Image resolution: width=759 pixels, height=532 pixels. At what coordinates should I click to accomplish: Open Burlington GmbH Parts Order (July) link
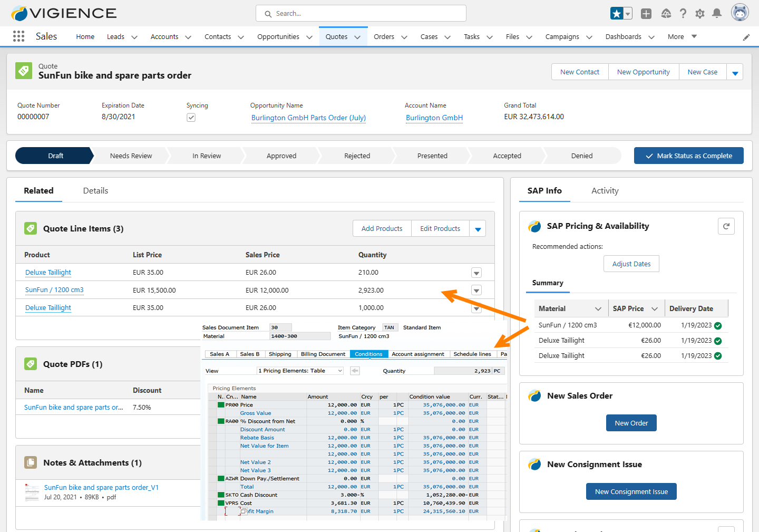(x=308, y=118)
